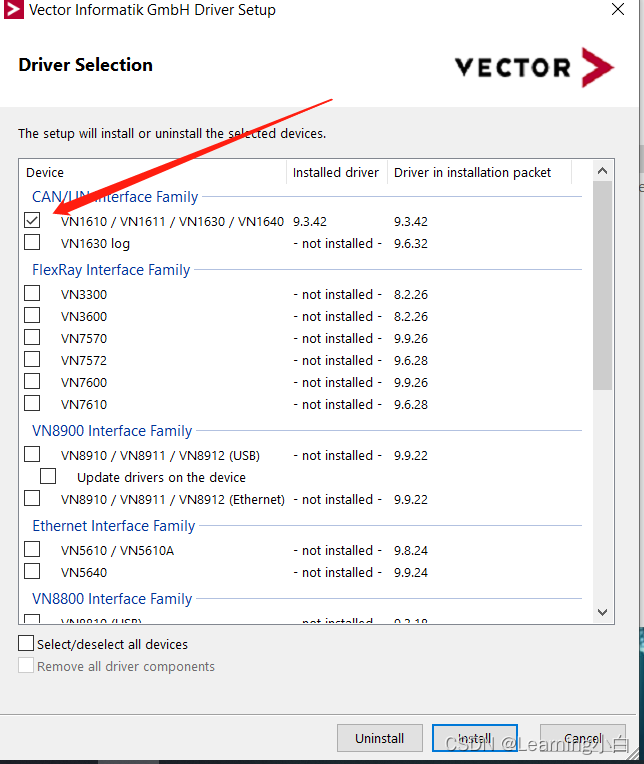Click the Vector app icon in title bar
Screen dimensions: 644x764
pos(13,9)
